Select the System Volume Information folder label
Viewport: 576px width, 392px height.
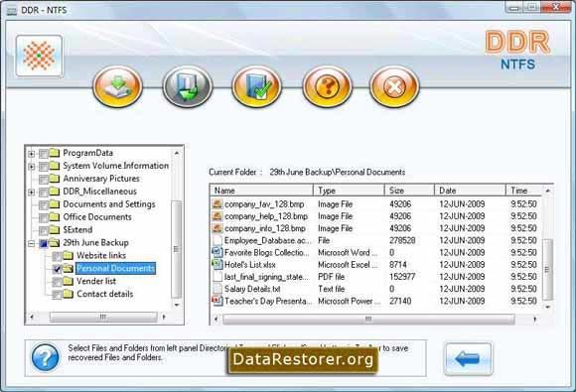click(116, 166)
